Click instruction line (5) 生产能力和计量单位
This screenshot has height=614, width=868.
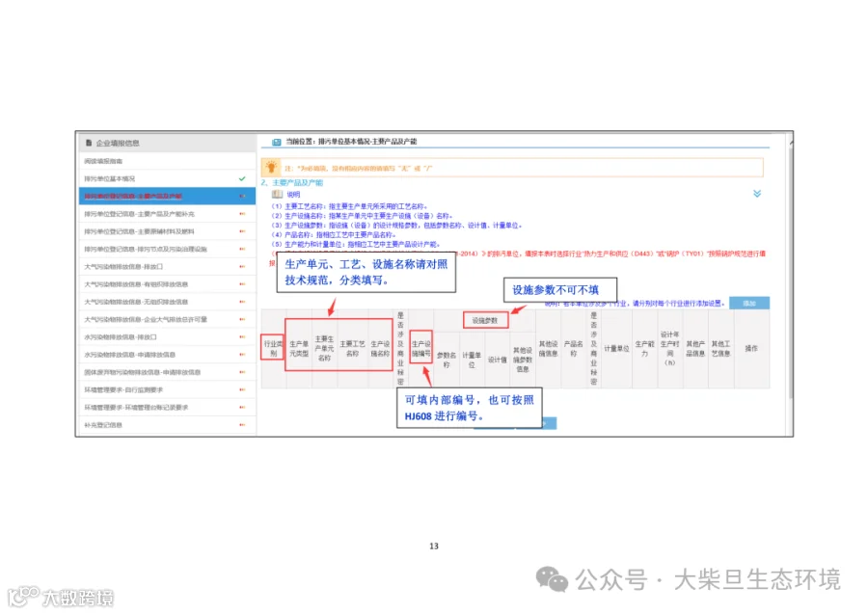tap(355, 244)
